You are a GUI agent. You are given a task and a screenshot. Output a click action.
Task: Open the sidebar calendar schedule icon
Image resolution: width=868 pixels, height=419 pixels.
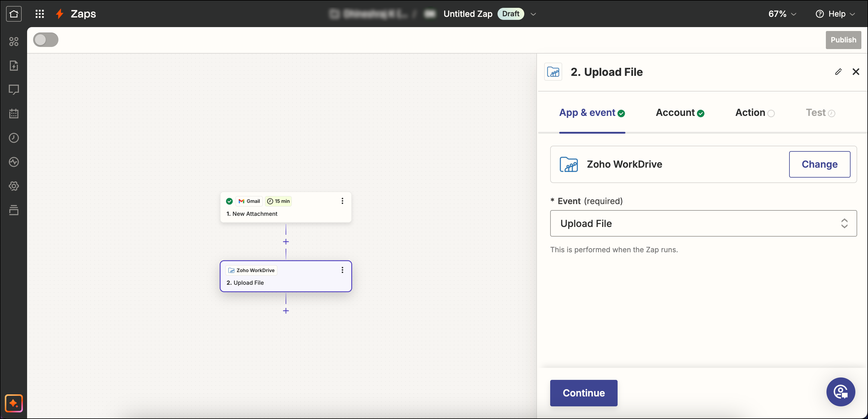point(14,113)
